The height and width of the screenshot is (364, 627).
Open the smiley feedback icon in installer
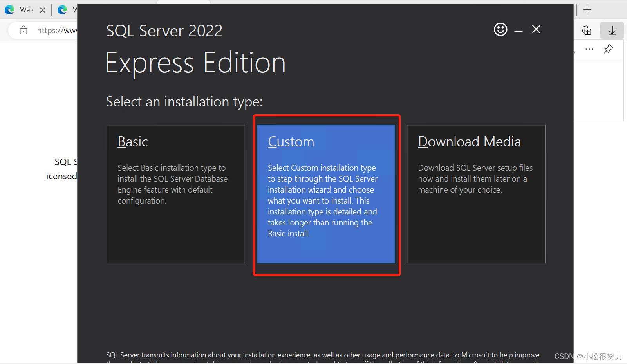click(501, 29)
